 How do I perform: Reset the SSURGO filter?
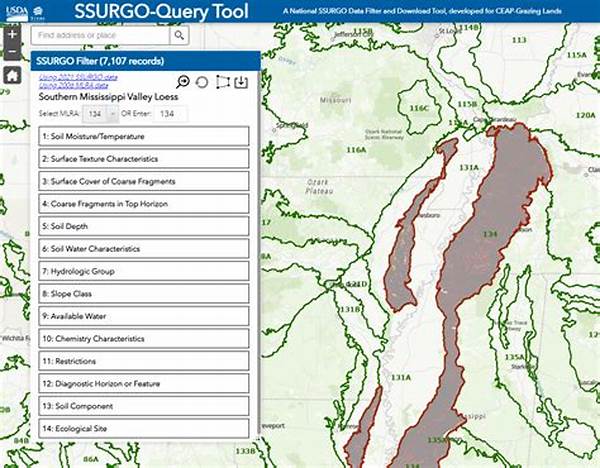tap(202, 82)
